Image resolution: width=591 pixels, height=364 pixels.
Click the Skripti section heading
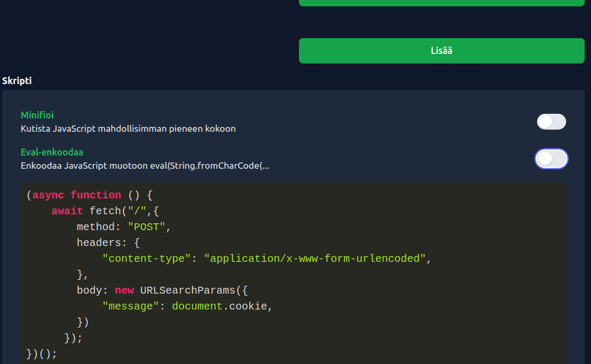click(x=17, y=80)
